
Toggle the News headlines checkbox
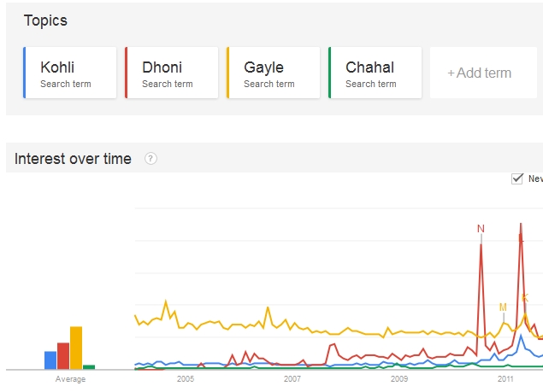point(517,178)
